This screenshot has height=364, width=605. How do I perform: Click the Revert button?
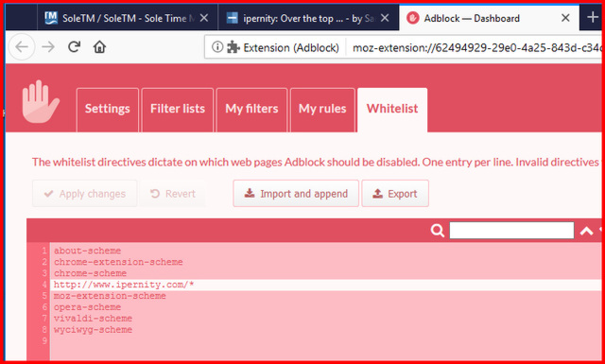pyautogui.click(x=172, y=194)
